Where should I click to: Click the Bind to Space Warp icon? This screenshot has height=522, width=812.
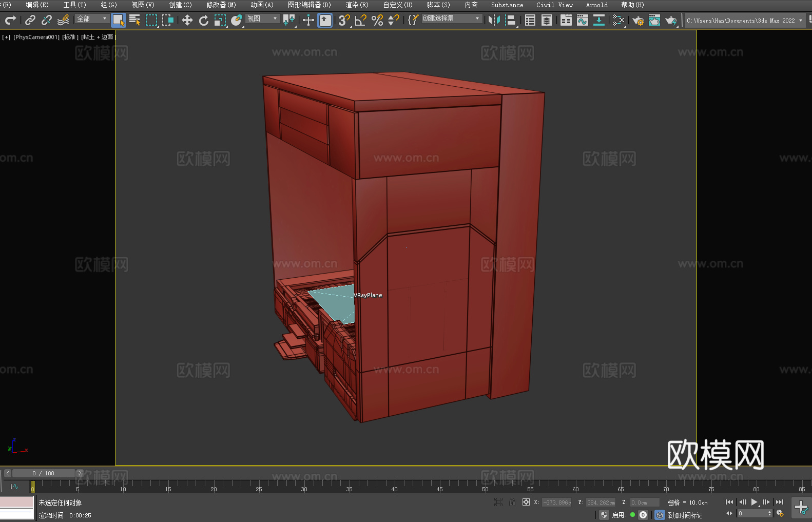click(x=63, y=20)
